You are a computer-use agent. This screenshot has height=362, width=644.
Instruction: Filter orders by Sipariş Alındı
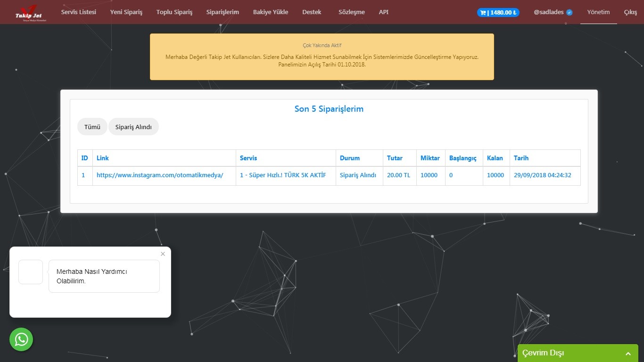(133, 127)
